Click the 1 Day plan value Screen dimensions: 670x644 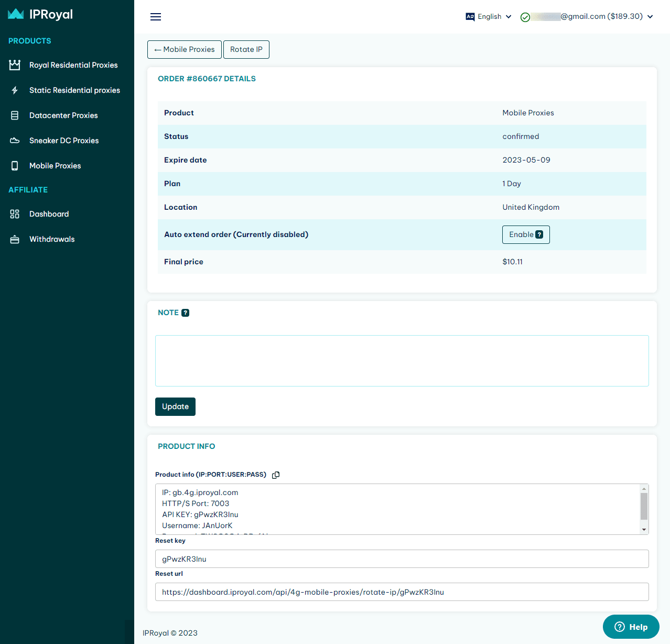[512, 184]
